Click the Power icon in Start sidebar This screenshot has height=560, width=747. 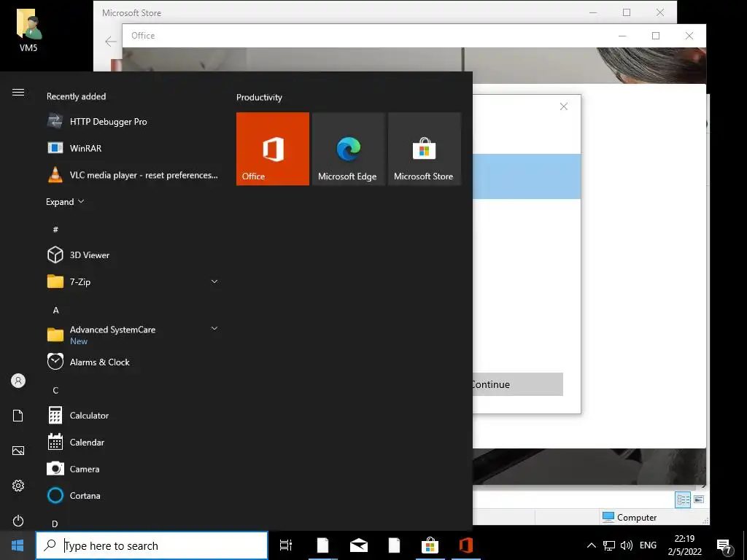(18, 521)
